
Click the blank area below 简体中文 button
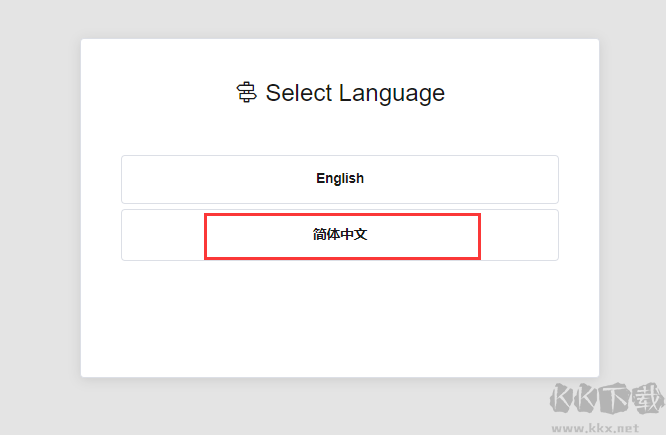pyautogui.click(x=340, y=315)
